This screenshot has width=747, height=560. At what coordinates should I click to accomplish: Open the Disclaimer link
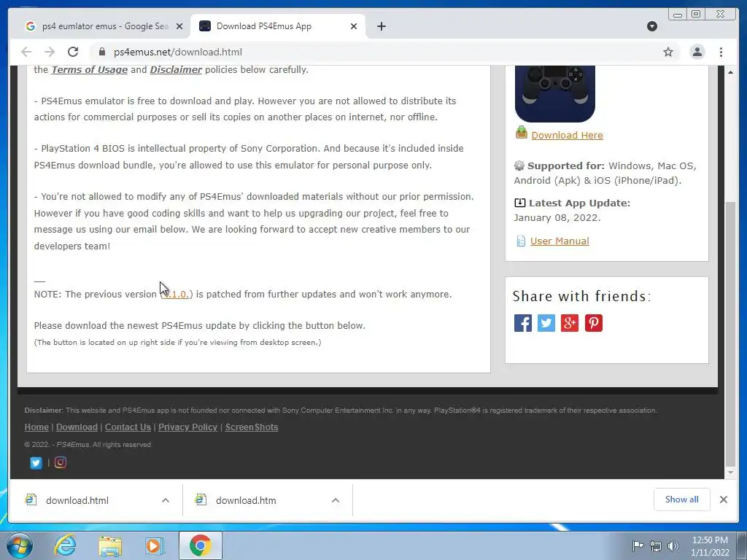[176, 69]
